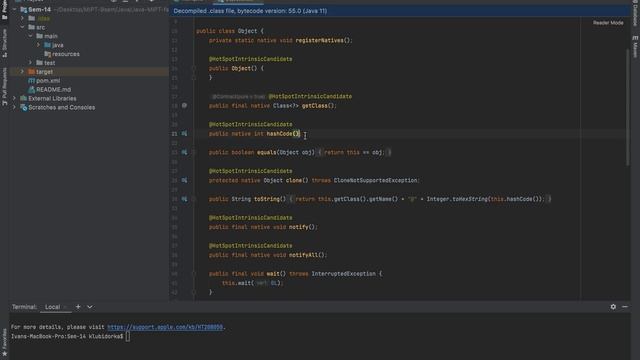This screenshot has width=640, height=360.
Task: Toggle Reader Mode in the editor
Action: [608, 23]
